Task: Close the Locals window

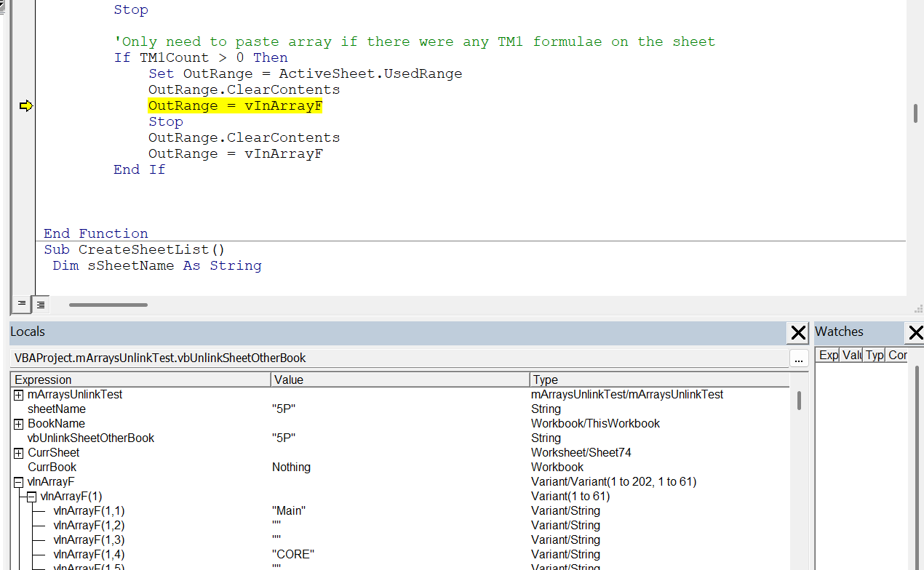Action: click(x=798, y=333)
